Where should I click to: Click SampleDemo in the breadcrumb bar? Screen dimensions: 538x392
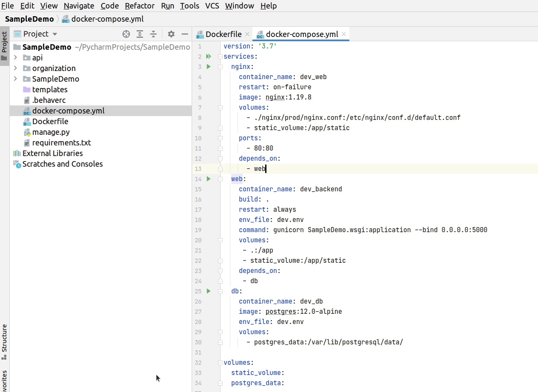(29, 19)
